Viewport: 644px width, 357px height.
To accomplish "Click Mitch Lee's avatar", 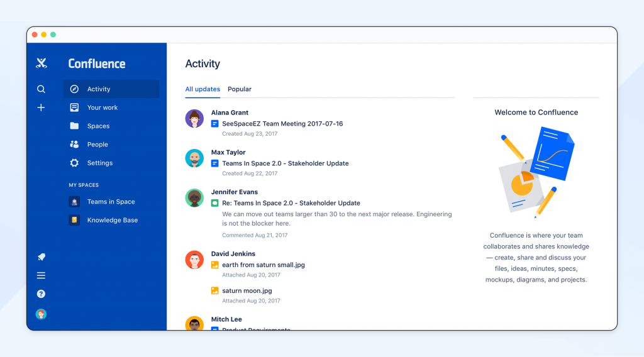I will click(195, 323).
